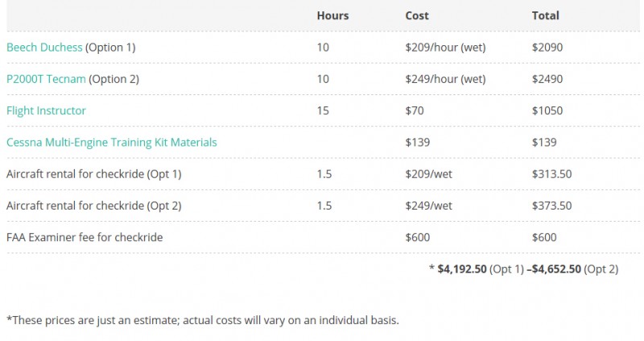644x341 pixels.
Task: Click the $373.50 checkride total
Action: click(551, 206)
